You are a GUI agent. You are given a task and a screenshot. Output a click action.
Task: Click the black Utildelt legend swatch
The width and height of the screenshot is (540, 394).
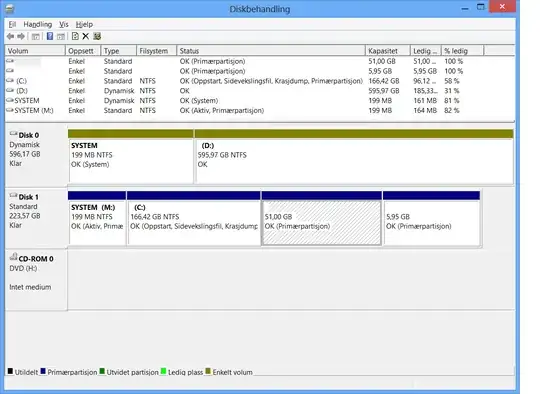10,371
